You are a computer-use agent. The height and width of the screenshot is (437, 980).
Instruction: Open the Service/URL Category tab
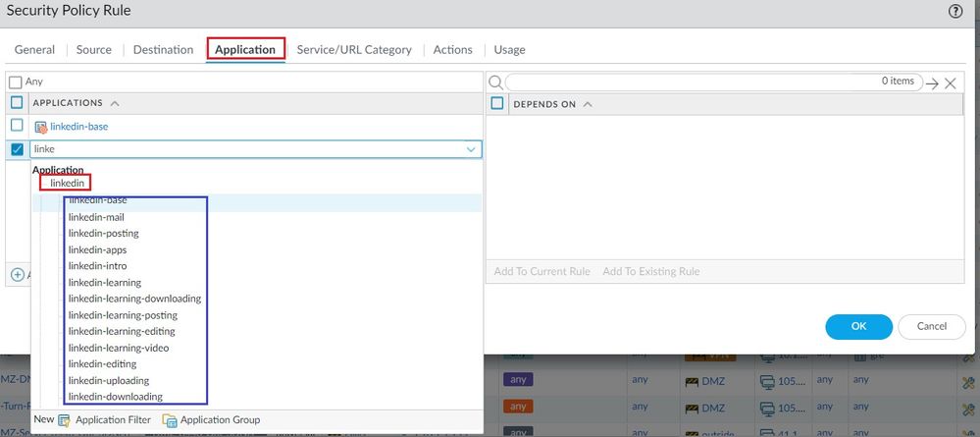click(354, 49)
